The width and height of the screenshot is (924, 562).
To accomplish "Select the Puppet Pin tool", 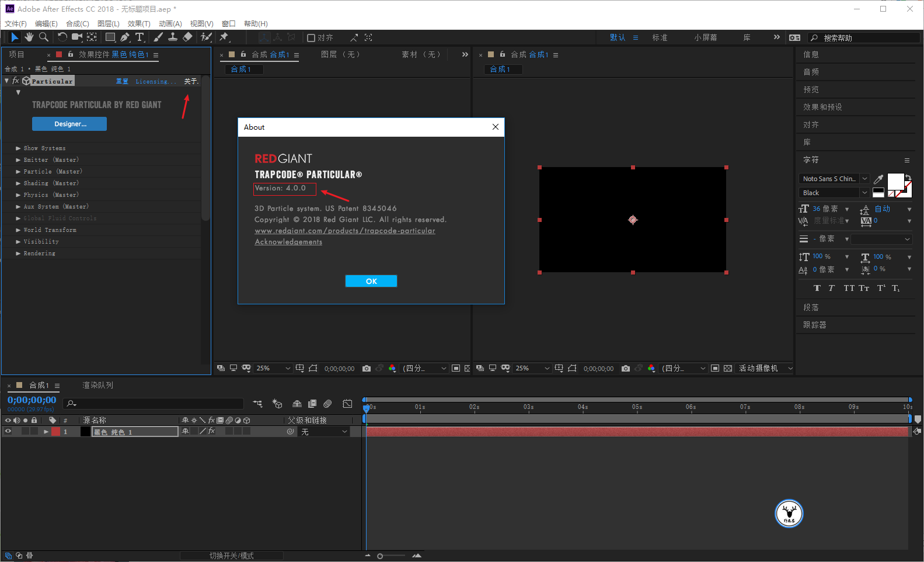I will pos(224,37).
